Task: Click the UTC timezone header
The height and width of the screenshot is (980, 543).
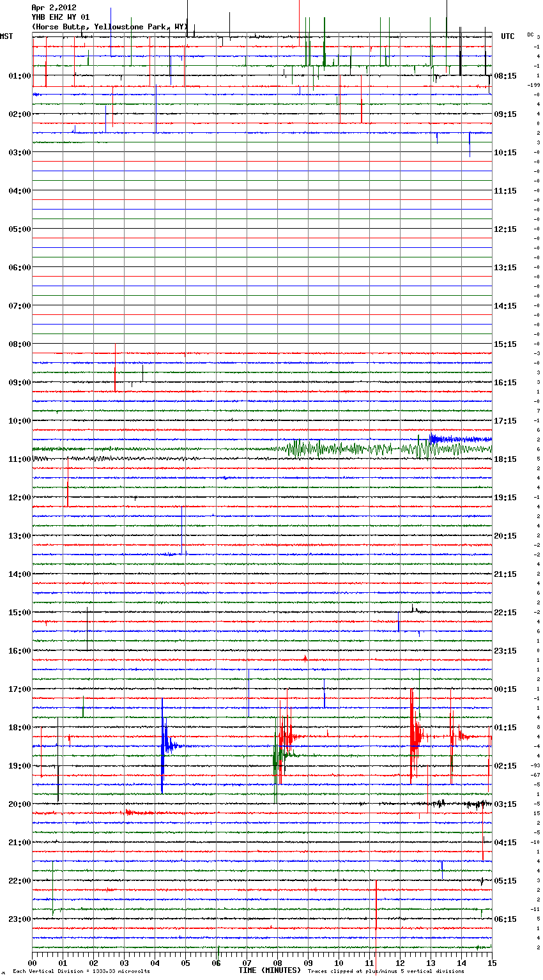Action: tap(507, 36)
